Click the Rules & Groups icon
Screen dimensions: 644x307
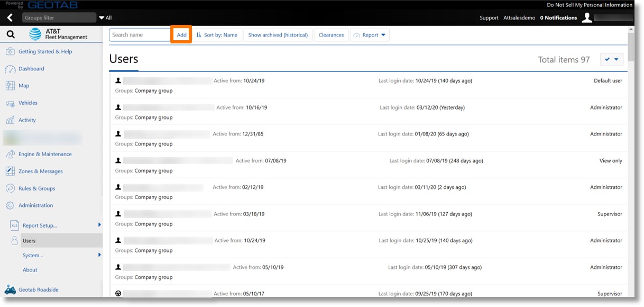[10, 188]
